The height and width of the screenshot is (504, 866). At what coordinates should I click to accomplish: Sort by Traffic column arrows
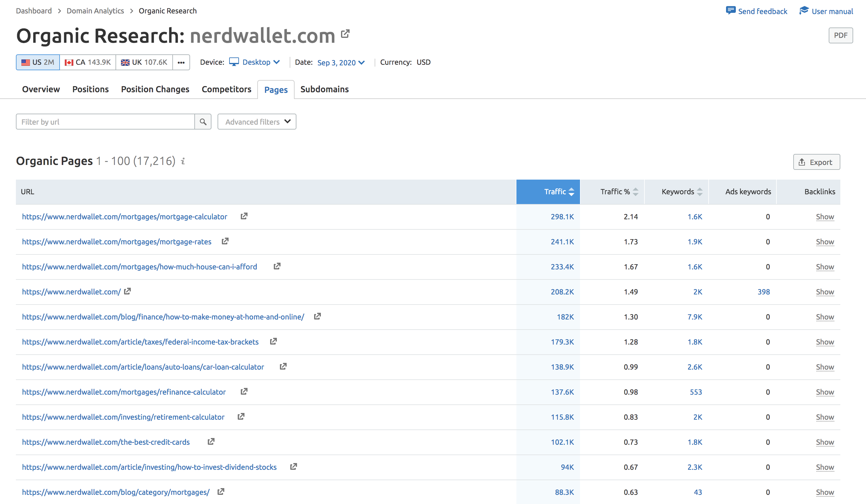[x=571, y=192]
